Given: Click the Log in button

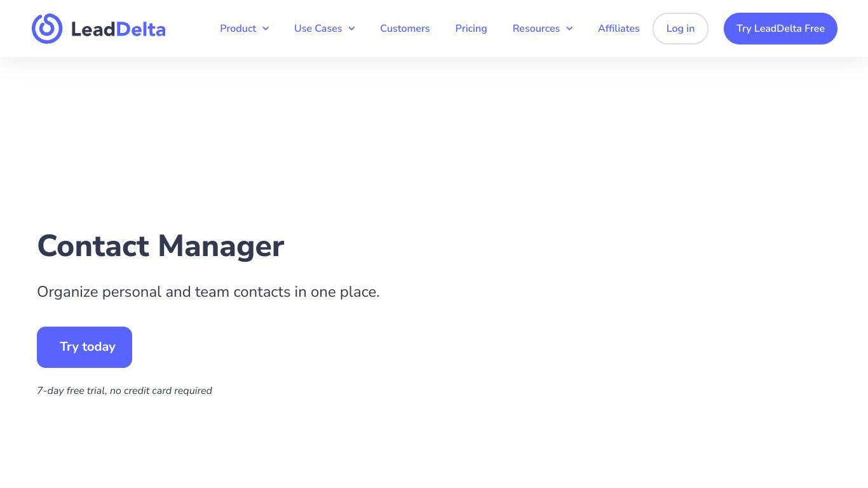Looking at the screenshot, I should 680,29.
